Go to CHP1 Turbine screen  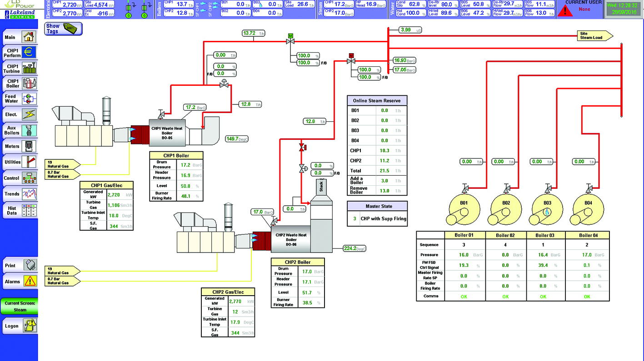[20, 69]
